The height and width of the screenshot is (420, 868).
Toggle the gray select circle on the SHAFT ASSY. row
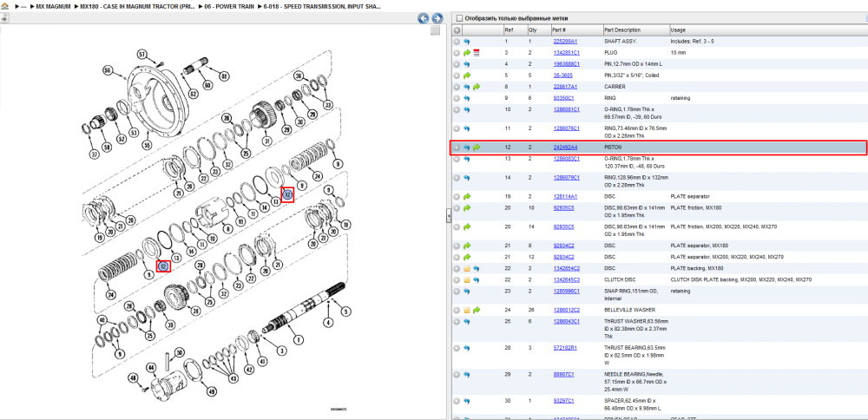pos(457,42)
